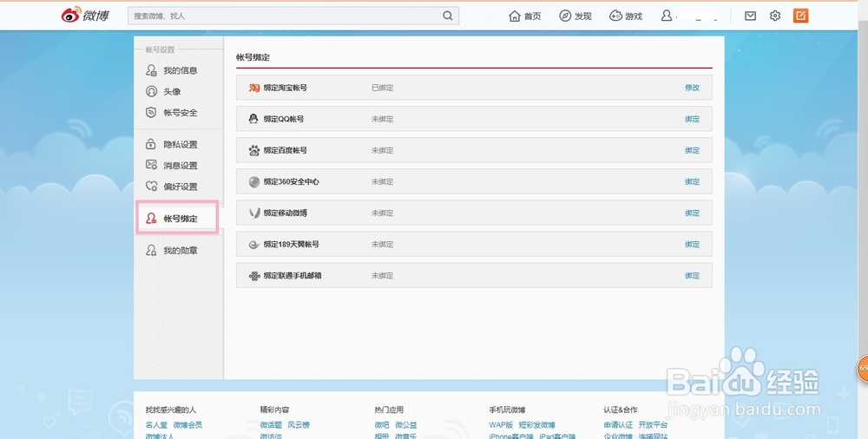868x439 pixels.
Task: Click 绑定 for QQ account
Action: [692, 119]
